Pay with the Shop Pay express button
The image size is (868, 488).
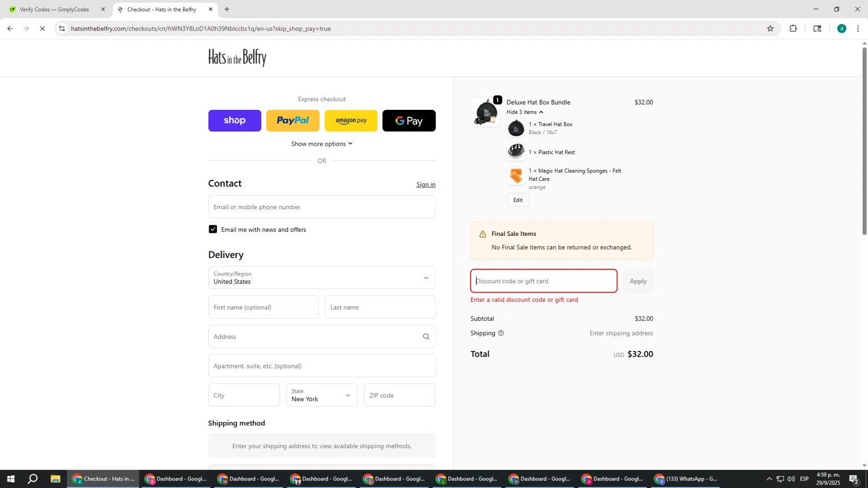coord(234,121)
